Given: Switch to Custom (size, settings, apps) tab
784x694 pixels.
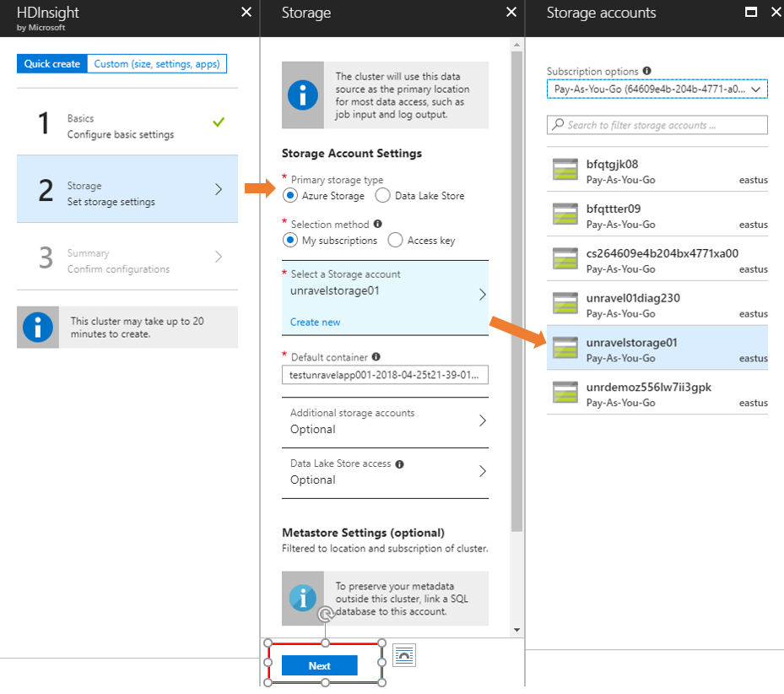Looking at the screenshot, I should click(157, 64).
